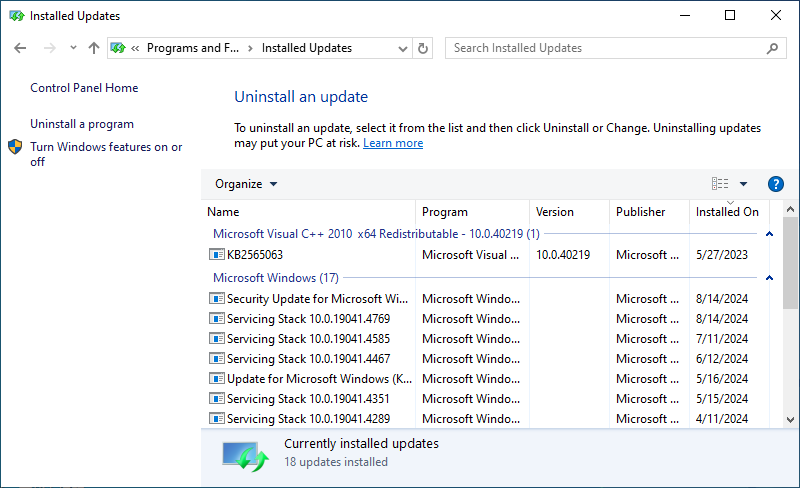Collapse the Microsoft Visual C++ 2010 group

tap(769, 234)
